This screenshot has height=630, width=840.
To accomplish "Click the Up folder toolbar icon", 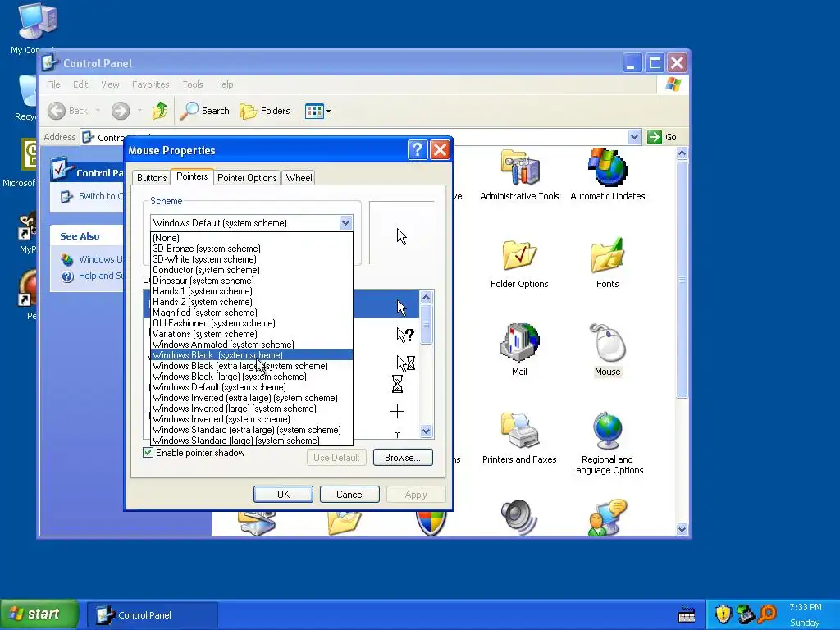I will coord(160,111).
